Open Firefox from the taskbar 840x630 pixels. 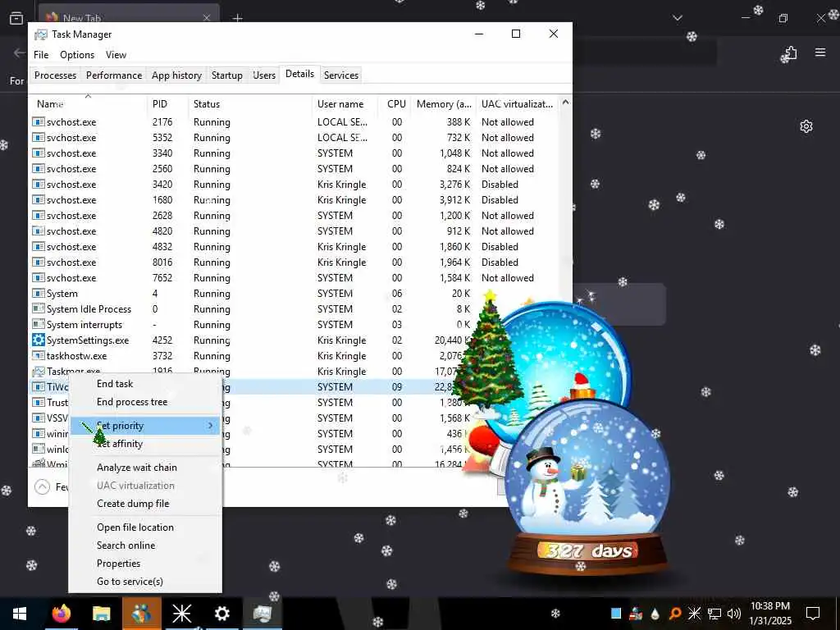tap(61, 614)
